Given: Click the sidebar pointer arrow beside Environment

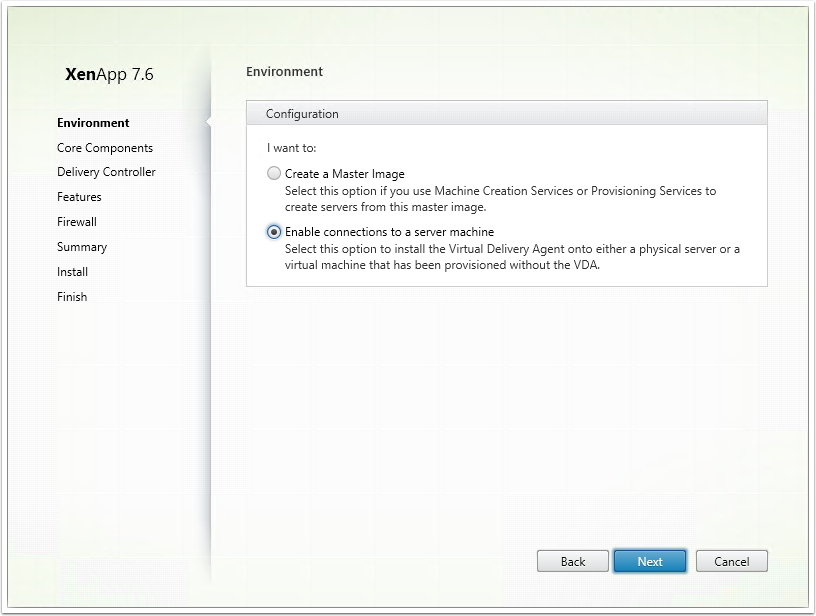Looking at the screenshot, I should 208,122.
